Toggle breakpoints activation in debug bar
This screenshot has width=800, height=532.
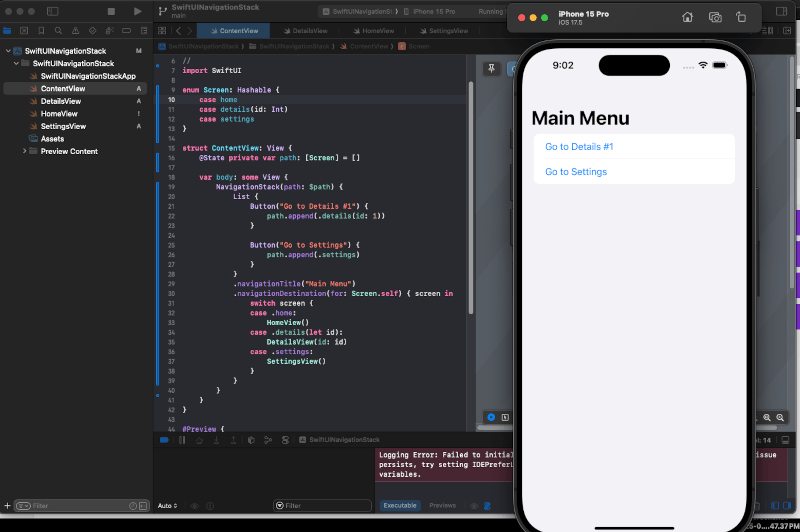[164, 440]
